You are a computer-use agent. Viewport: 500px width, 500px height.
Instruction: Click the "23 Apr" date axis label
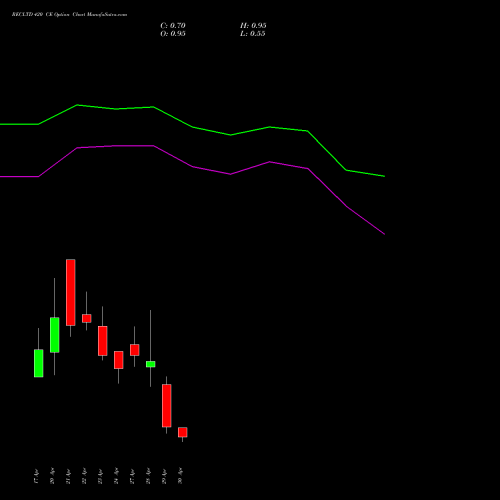pyautogui.click(x=100, y=476)
